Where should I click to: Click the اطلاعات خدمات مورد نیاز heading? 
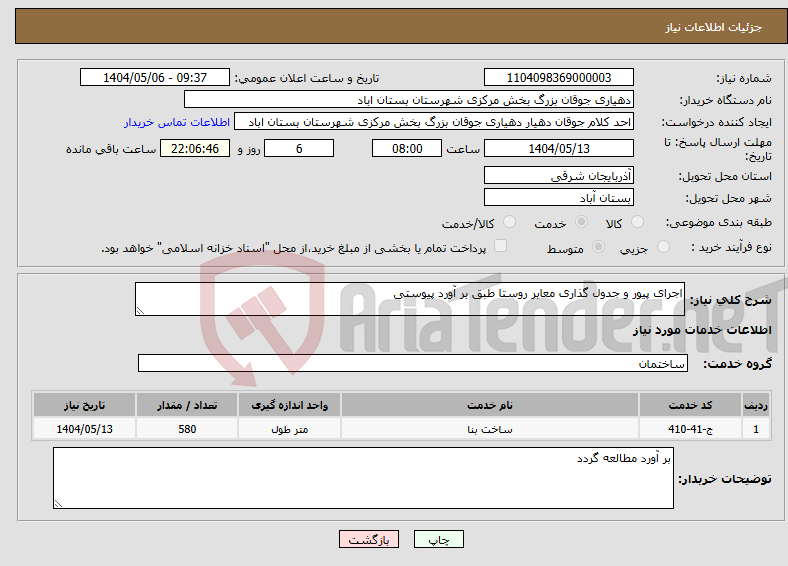[702, 330]
